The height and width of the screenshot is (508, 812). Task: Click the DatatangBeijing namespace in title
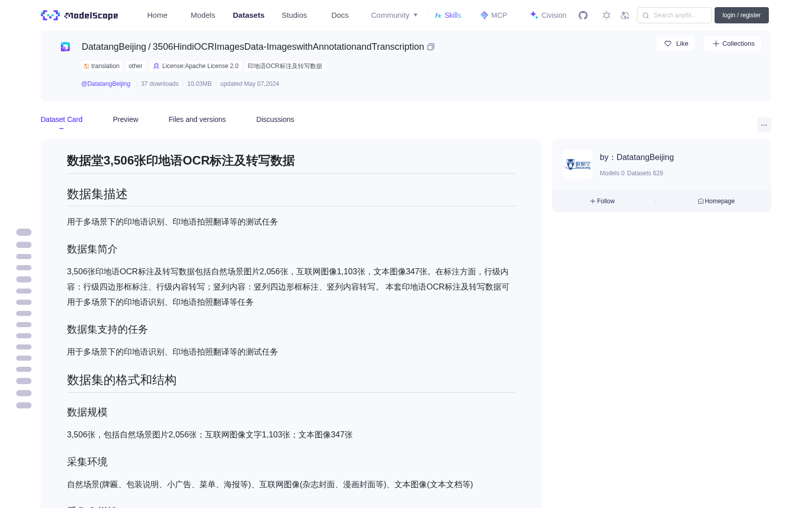tap(114, 47)
